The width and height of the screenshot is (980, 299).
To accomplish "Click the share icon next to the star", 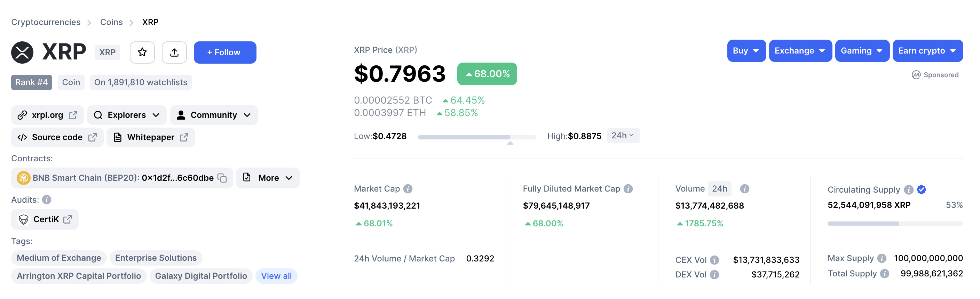I will pyautogui.click(x=174, y=52).
